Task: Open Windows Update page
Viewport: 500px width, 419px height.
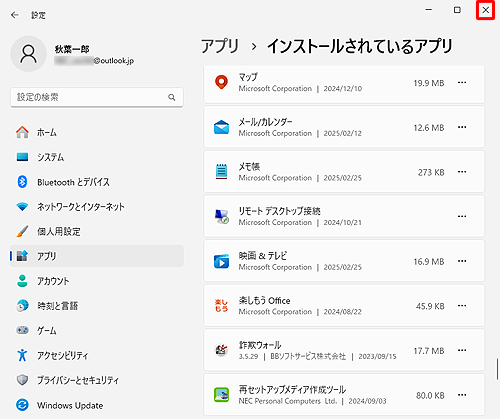Action: pyautogui.click(x=97, y=405)
